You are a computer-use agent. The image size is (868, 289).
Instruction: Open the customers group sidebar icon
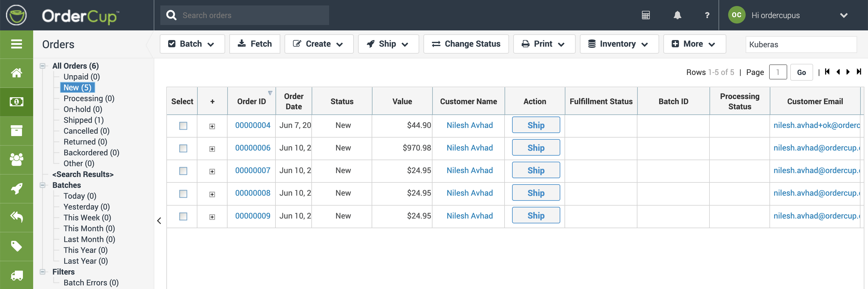[x=17, y=160]
